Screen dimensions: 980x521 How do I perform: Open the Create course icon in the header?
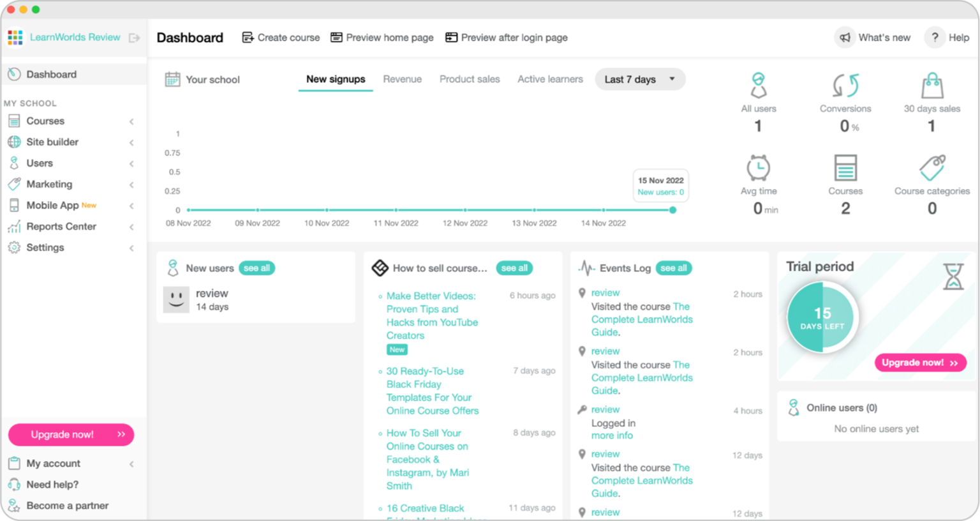[x=248, y=37]
